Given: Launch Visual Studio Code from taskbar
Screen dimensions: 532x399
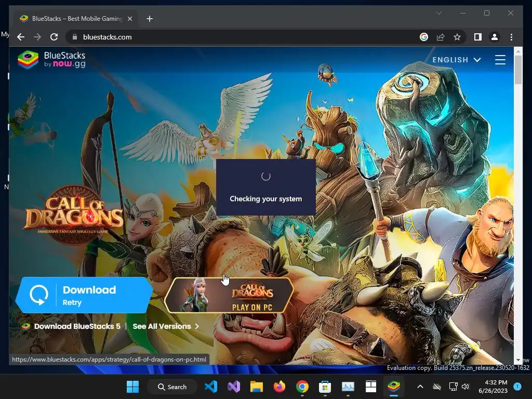Looking at the screenshot, I should 211,387.
